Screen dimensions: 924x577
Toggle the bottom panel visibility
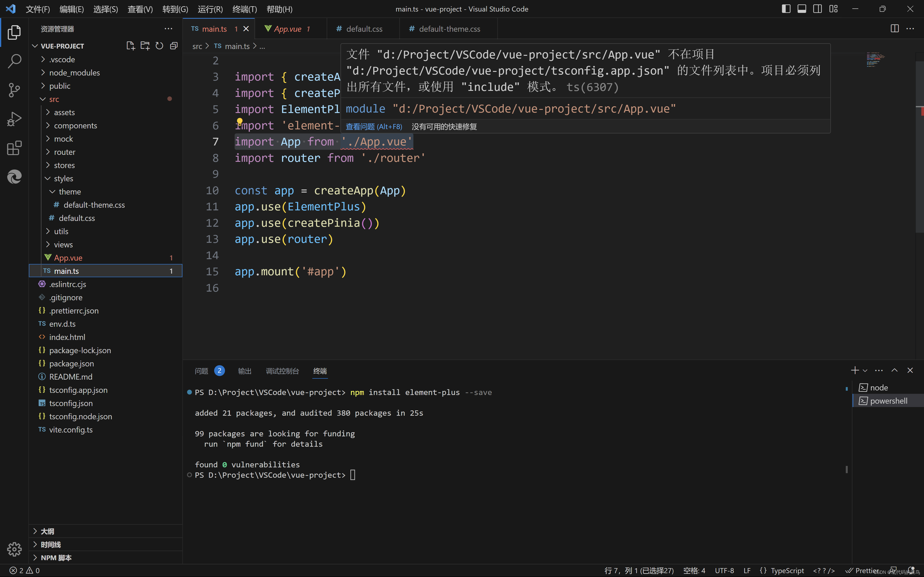(x=802, y=9)
